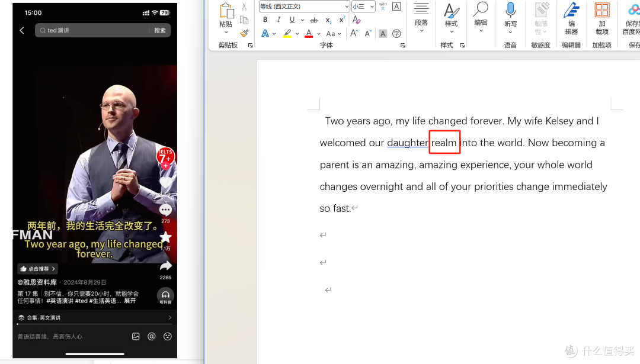Apply red font color
640x364 pixels.
[x=309, y=33]
